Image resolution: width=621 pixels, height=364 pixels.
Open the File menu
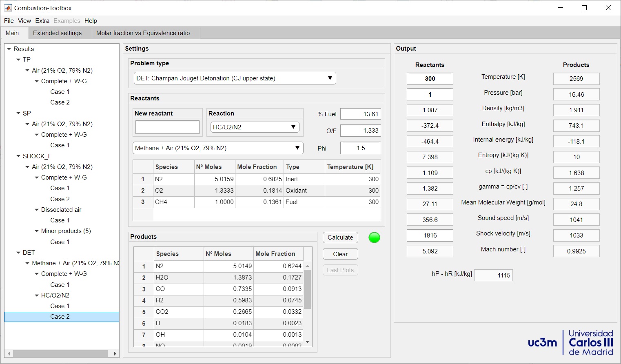point(9,21)
